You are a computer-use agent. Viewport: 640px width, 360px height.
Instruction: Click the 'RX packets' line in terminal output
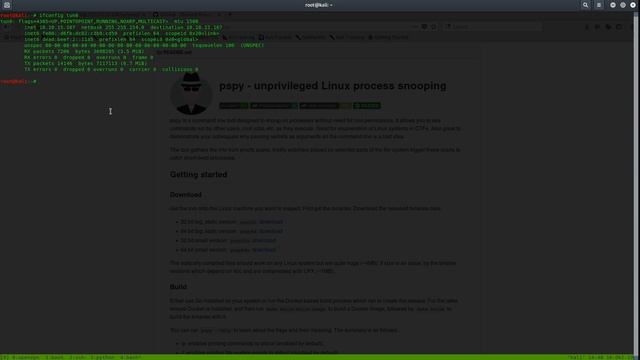[84, 51]
